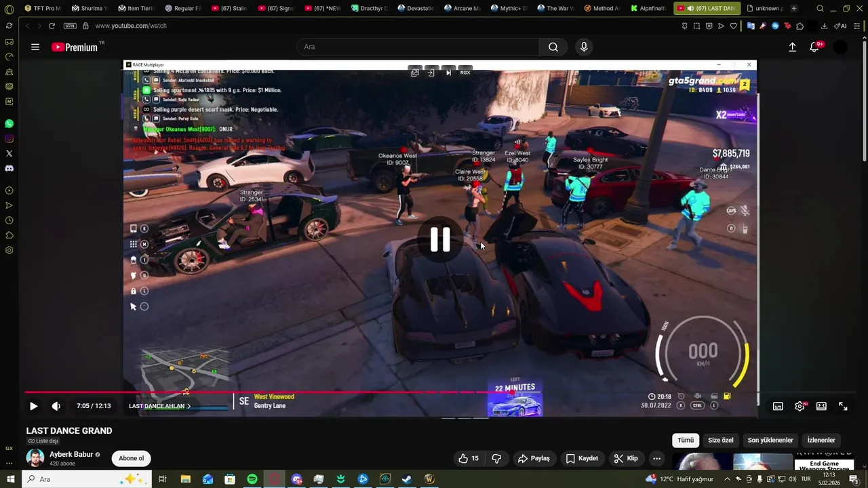Open the YouTube upload/create icon

[x=792, y=47]
